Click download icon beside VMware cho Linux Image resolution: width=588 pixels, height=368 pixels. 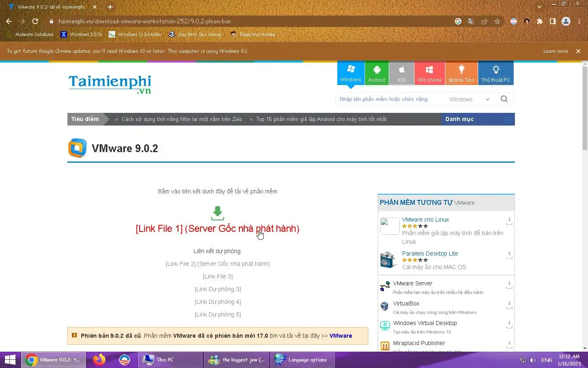pos(509,221)
